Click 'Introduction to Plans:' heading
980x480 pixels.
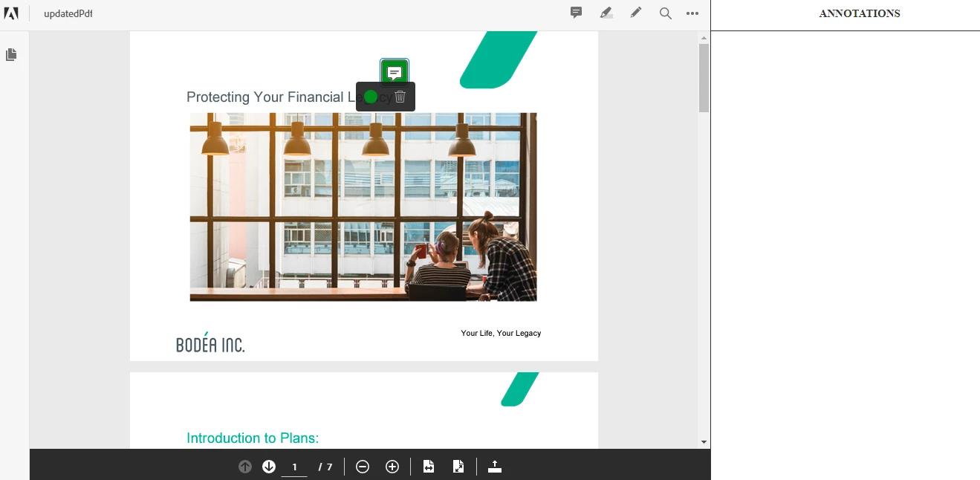(x=253, y=438)
